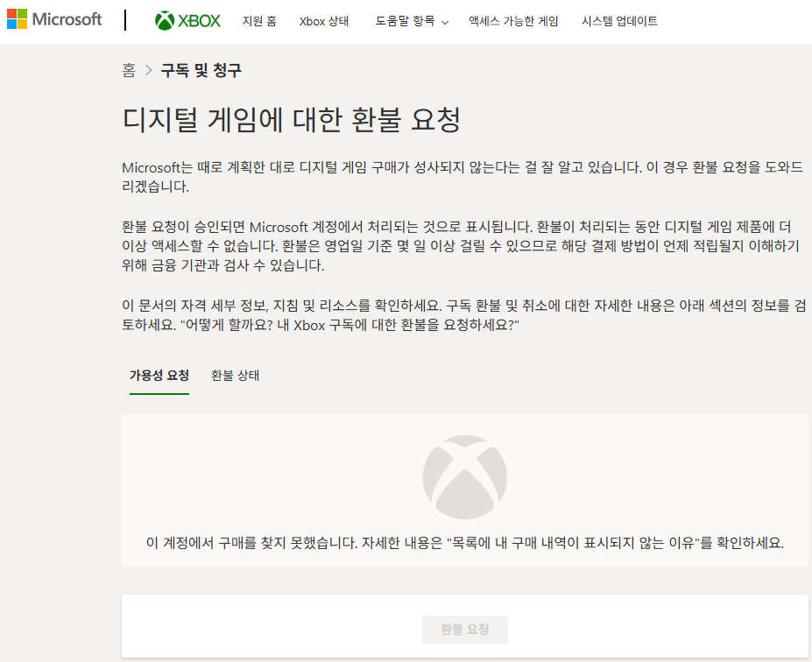Select 시스템 업데이트 in the top menu
The height and width of the screenshot is (662, 812).
pos(619,21)
